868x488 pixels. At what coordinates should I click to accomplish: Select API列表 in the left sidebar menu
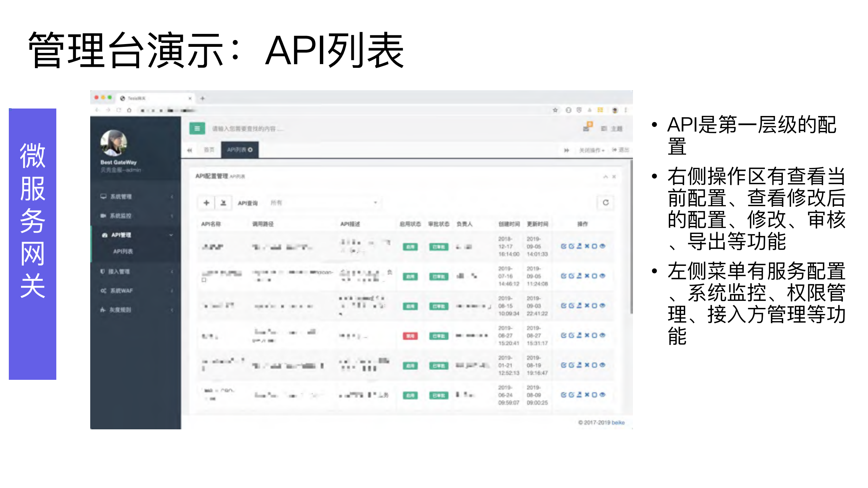pyautogui.click(x=122, y=252)
